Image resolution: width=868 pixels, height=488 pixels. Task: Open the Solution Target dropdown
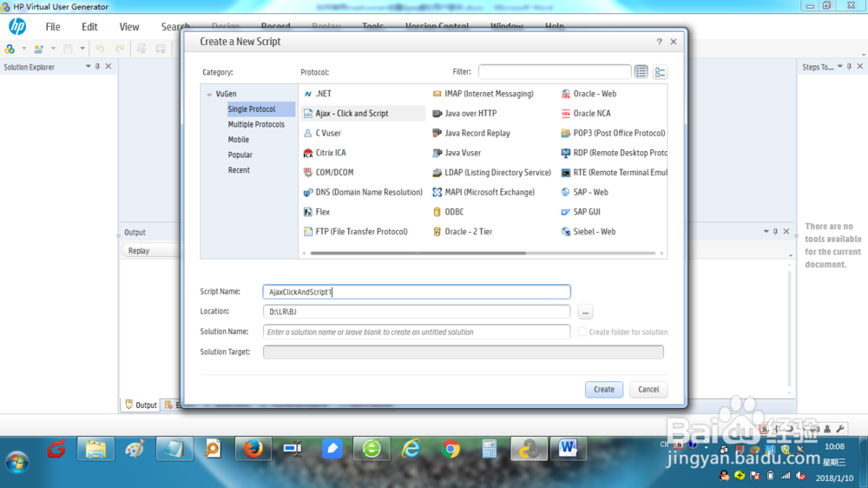pos(463,352)
